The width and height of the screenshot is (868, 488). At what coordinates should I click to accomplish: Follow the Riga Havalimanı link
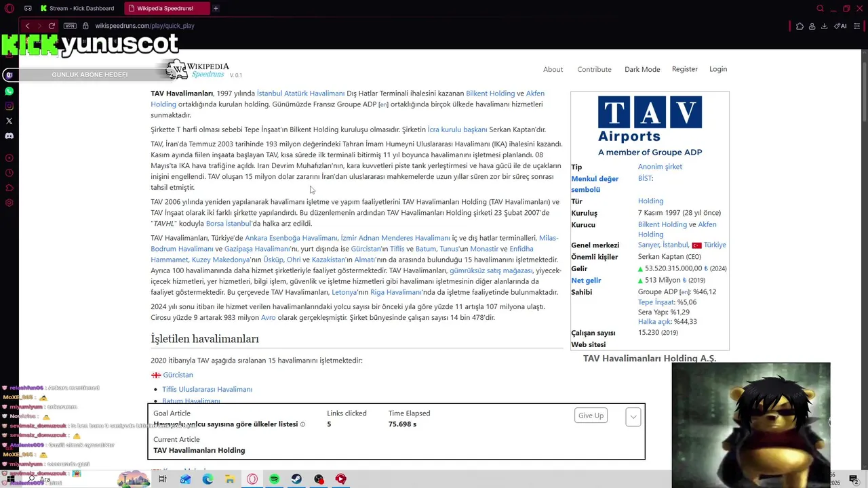click(396, 292)
